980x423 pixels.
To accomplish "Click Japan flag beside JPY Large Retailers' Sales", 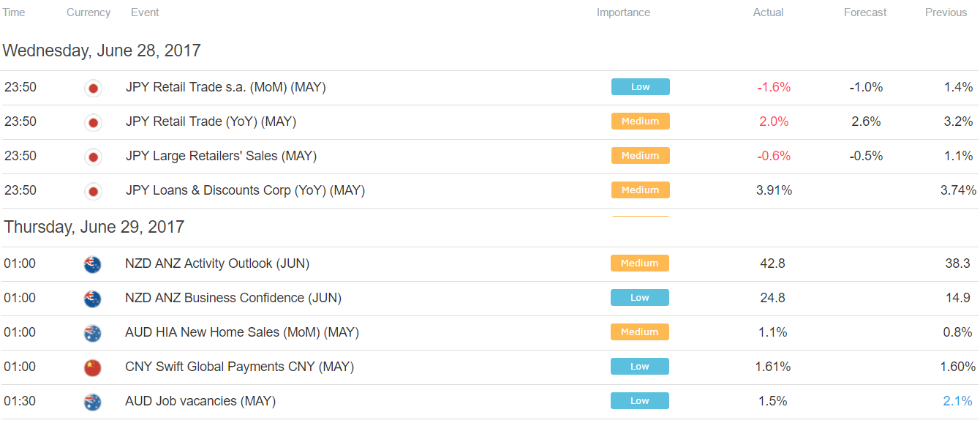I will tap(93, 157).
